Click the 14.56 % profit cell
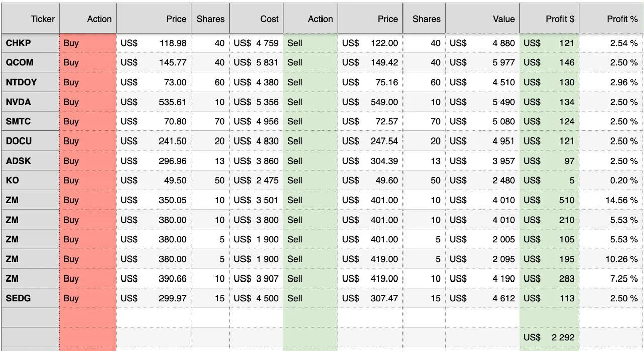This screenshot has width=644, height=351. 611,200
